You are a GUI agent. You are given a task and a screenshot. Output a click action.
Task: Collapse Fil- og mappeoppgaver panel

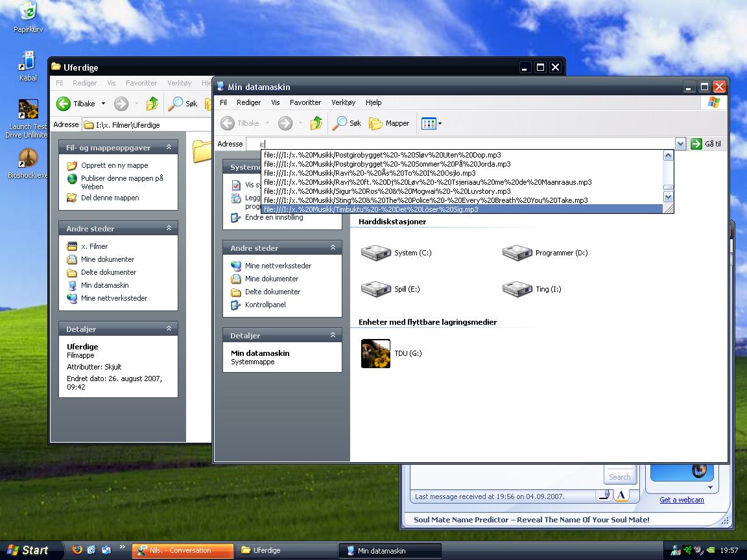tap(169, 147)
